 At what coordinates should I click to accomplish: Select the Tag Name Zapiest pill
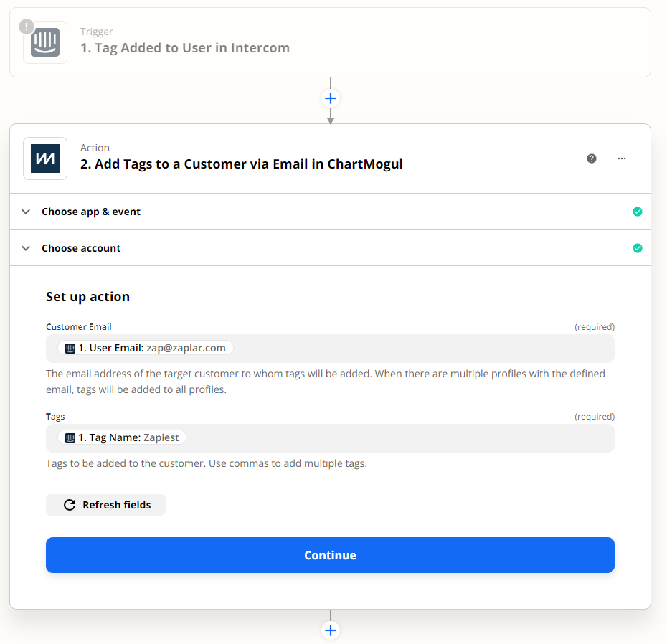122,437
